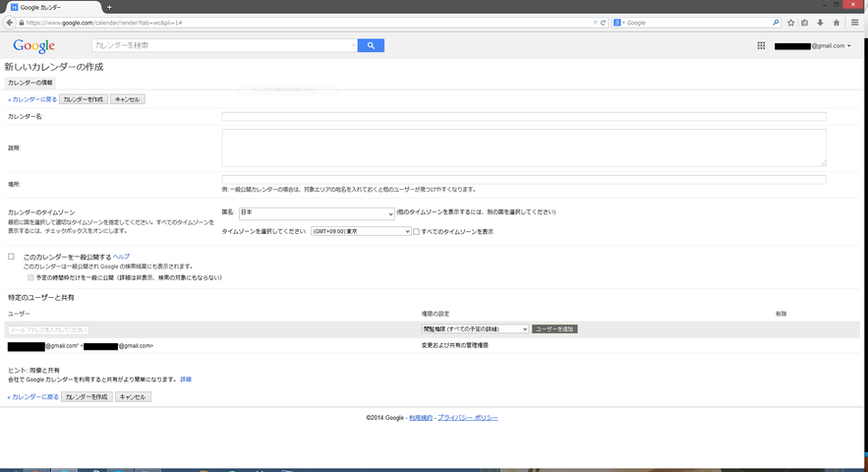Click the browser Google search field
Viewport: 868px width, 472px height.
698,23
